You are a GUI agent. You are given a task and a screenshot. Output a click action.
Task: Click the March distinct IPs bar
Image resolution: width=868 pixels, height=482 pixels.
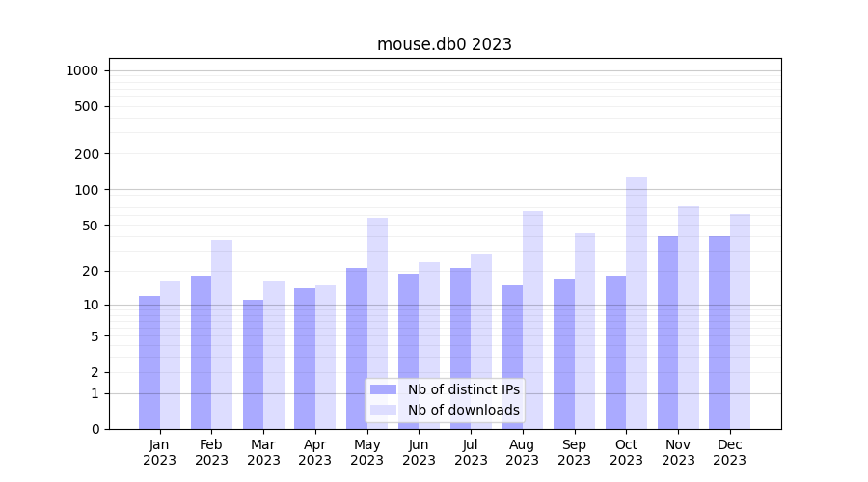pyautogui.click(x=253, y=363)
